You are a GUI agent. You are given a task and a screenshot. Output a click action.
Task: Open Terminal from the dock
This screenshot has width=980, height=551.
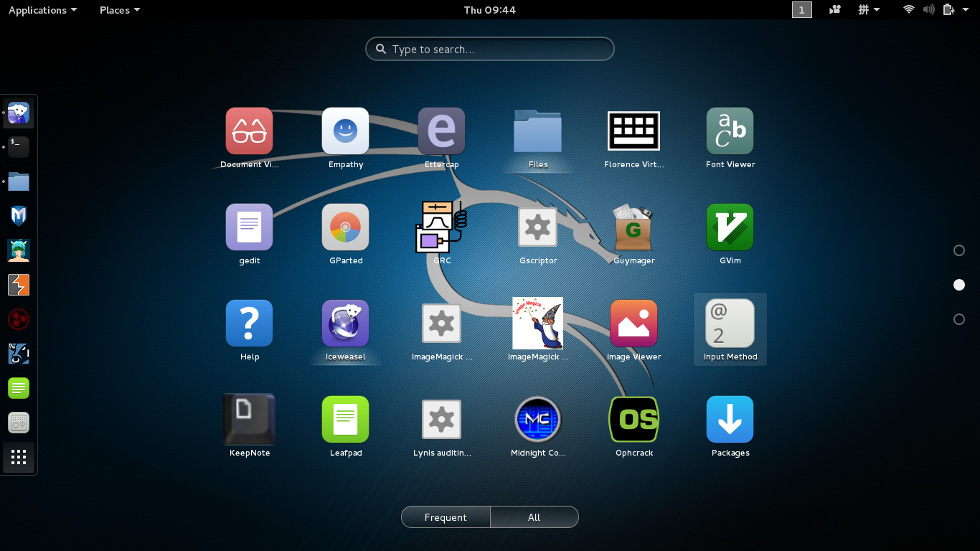(19, 147)
